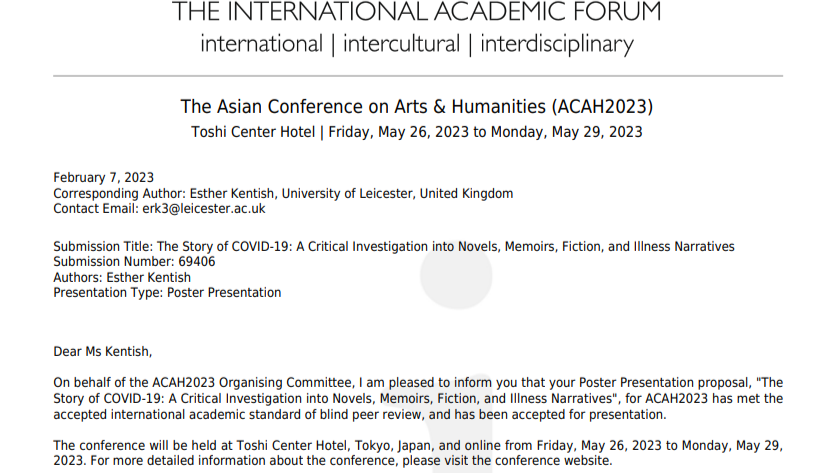Click the gray circular watermark in the page center
This screenshot has width=838, height=473.
pos(456,275)
